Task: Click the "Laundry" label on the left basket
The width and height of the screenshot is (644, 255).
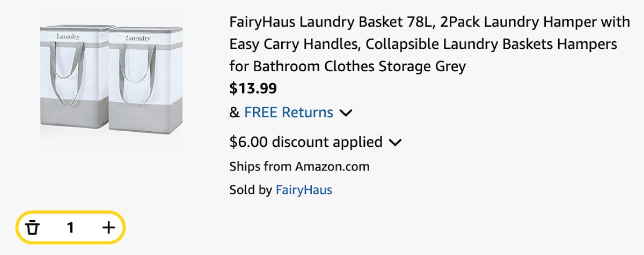Action: [x=68, y=37]
